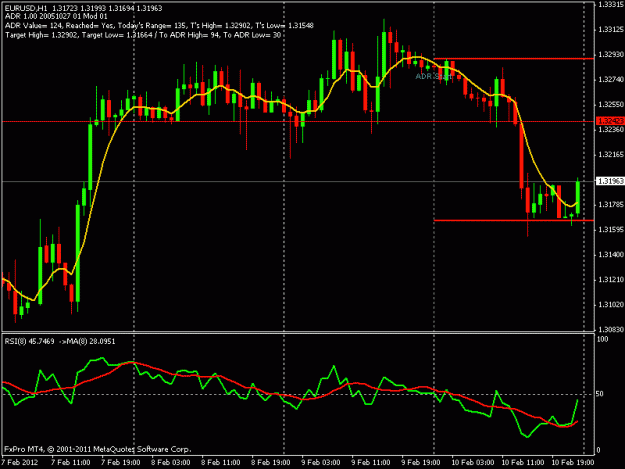Click the 10 Feb 11:00 time axis label
This screenshot has height=469, width=625.
point(523,462)
